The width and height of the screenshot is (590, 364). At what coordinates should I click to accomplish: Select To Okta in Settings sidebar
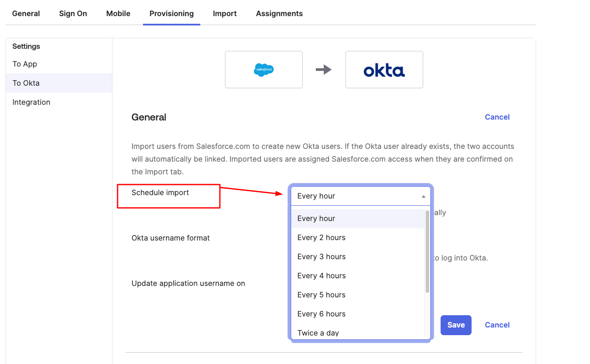(59, 83)
